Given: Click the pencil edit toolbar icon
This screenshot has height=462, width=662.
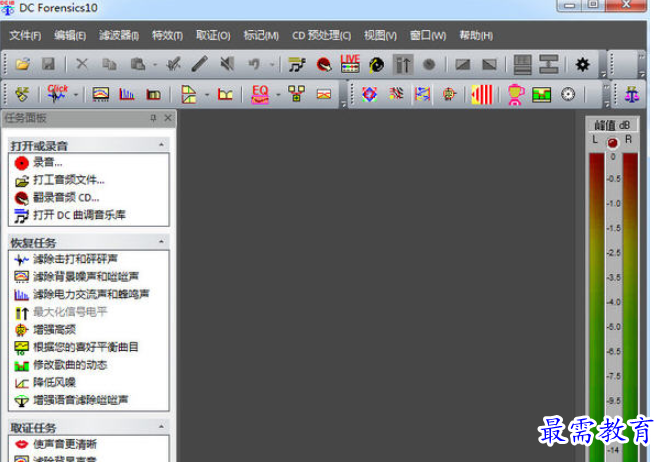Looking at the screenshot, I should point(200,64).
